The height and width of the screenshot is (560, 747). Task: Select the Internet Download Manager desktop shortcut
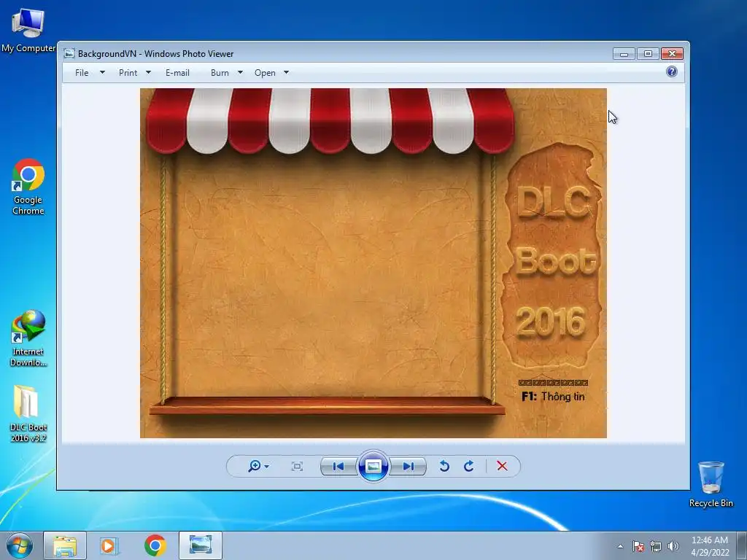tap(28, 338)
